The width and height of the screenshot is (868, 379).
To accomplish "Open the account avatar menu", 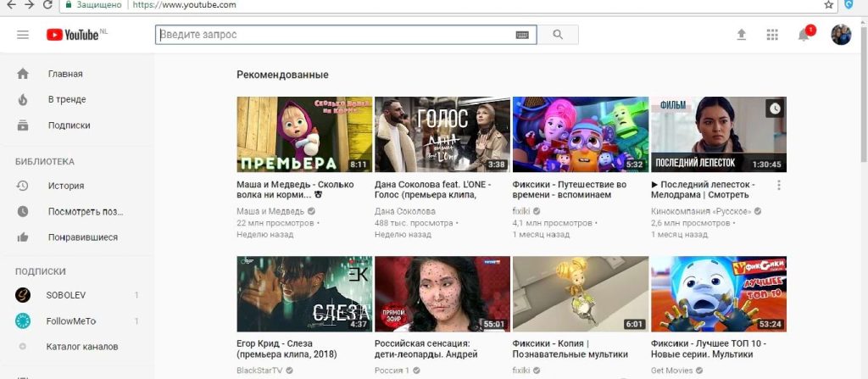I will pyautogui.click(x=841, y=35).
